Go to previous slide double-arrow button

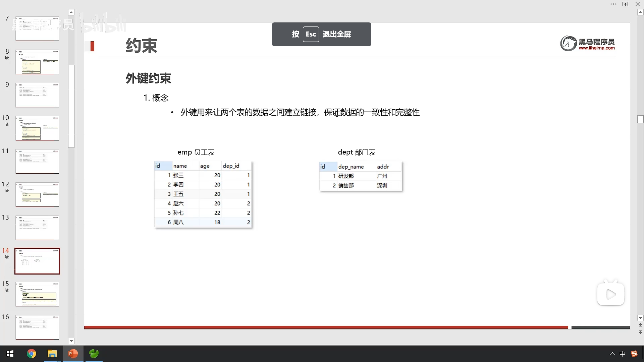[x=640, y=325]
